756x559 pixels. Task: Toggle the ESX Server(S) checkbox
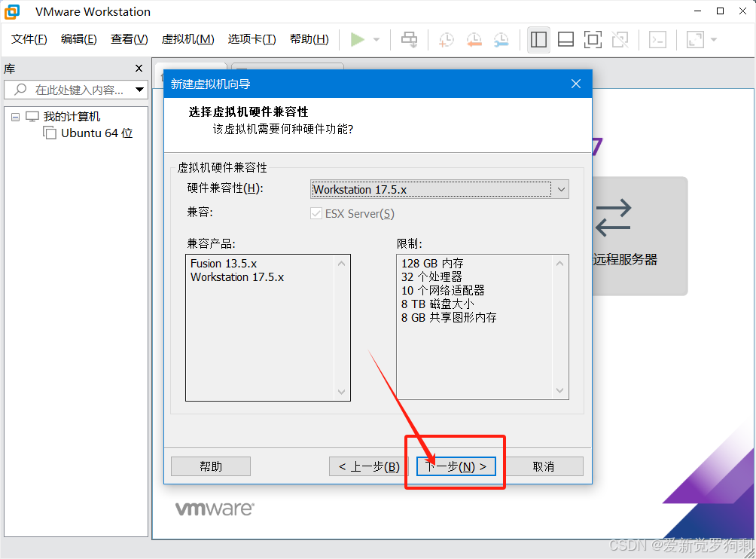(x=316, y=214)
